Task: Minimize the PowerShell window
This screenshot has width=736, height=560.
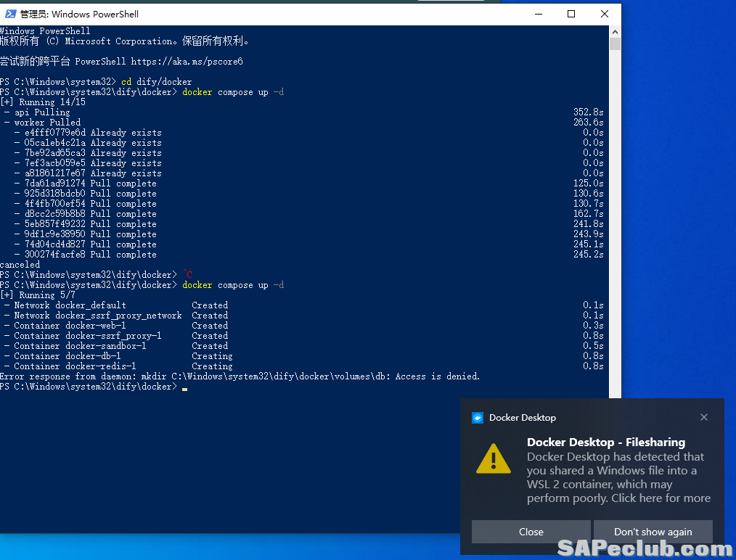Action: click(x=538, y=14)
